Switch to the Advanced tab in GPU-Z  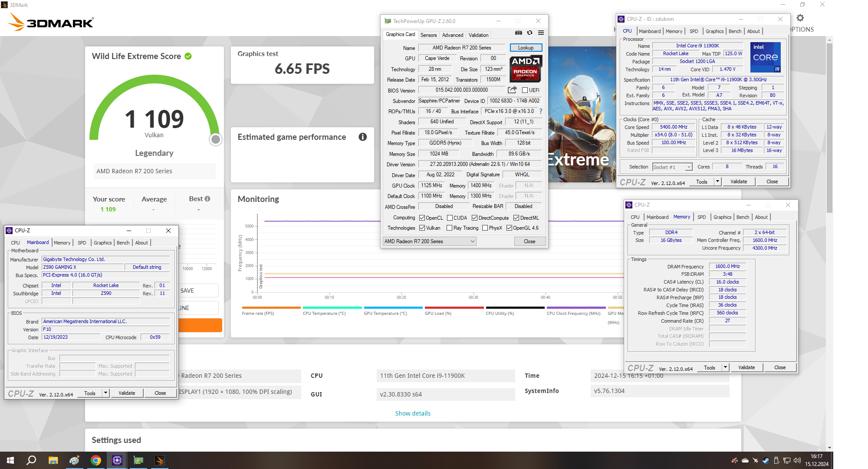(453, 35)
